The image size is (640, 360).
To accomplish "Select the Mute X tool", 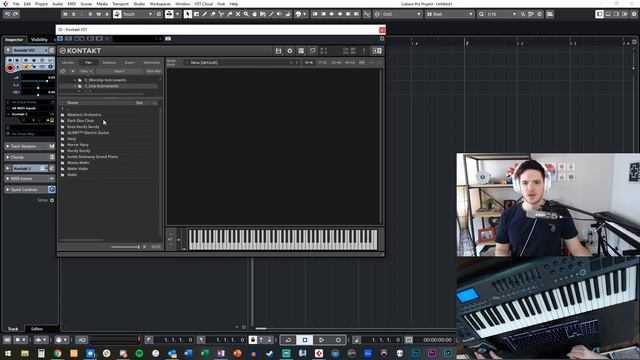I will point(238,14).
